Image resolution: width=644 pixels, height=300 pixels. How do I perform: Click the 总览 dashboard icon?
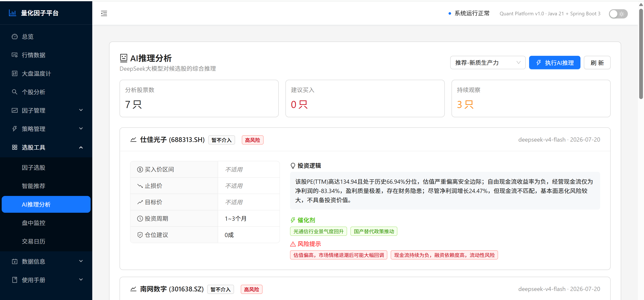tap(15, 37)
